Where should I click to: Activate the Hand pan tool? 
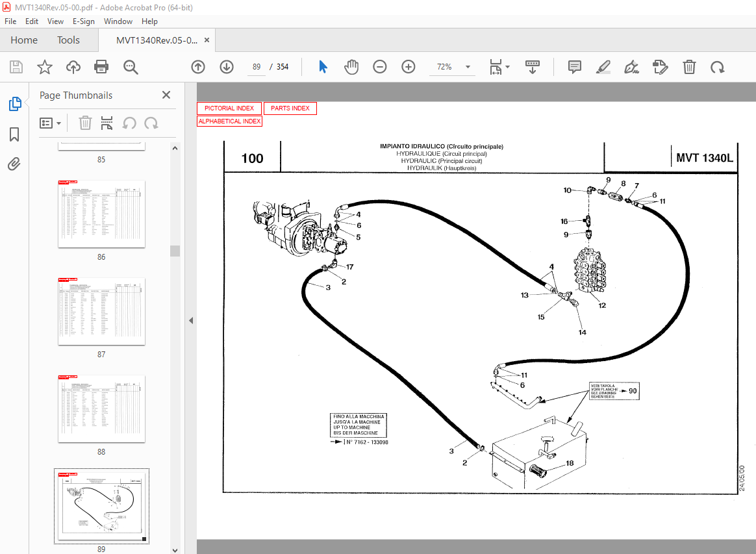click(x=351, y=67)
